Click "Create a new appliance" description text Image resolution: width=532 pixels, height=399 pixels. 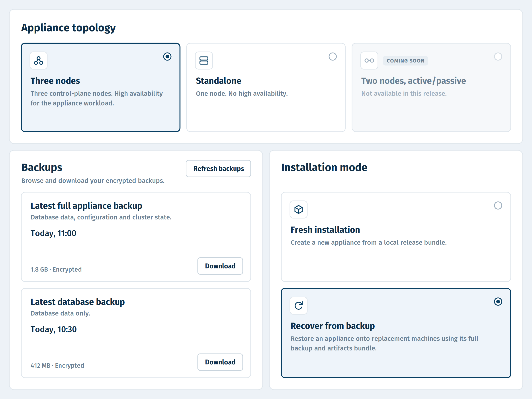tap(368, 243)
